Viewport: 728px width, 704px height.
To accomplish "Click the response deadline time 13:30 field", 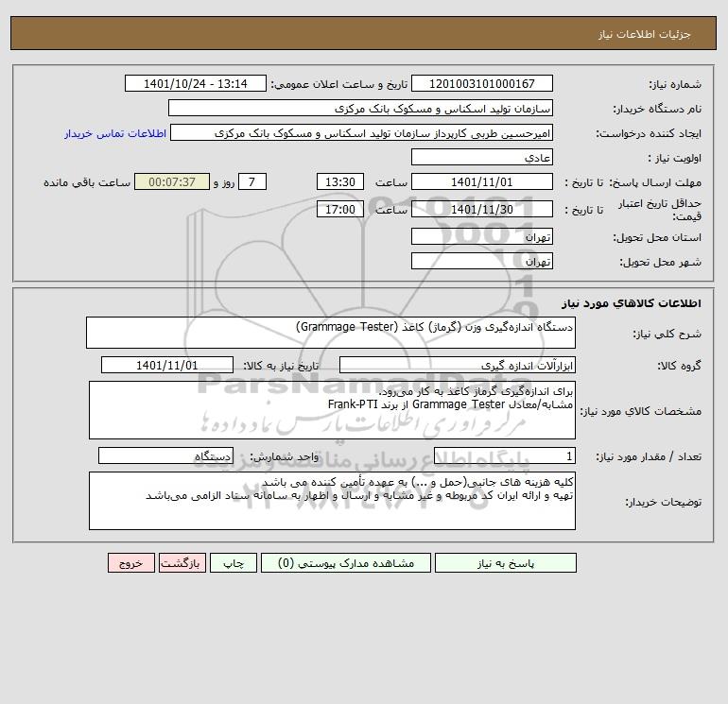I will point(340,182).
